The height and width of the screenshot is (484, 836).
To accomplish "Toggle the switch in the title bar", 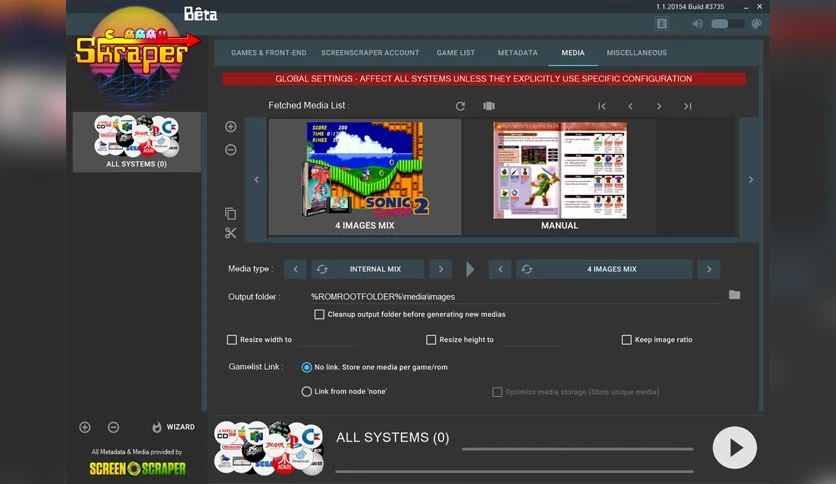I will (x=727, y=23).
